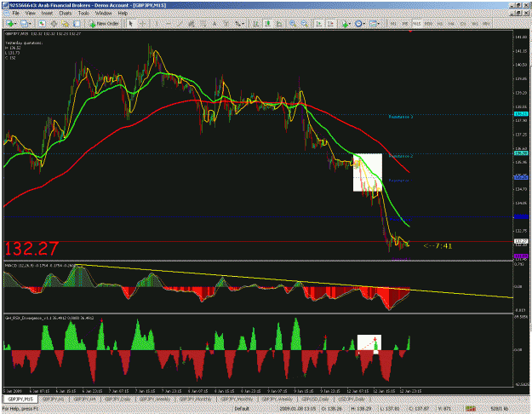
Task: Switch to M1 timeframe
Action: 393,24
